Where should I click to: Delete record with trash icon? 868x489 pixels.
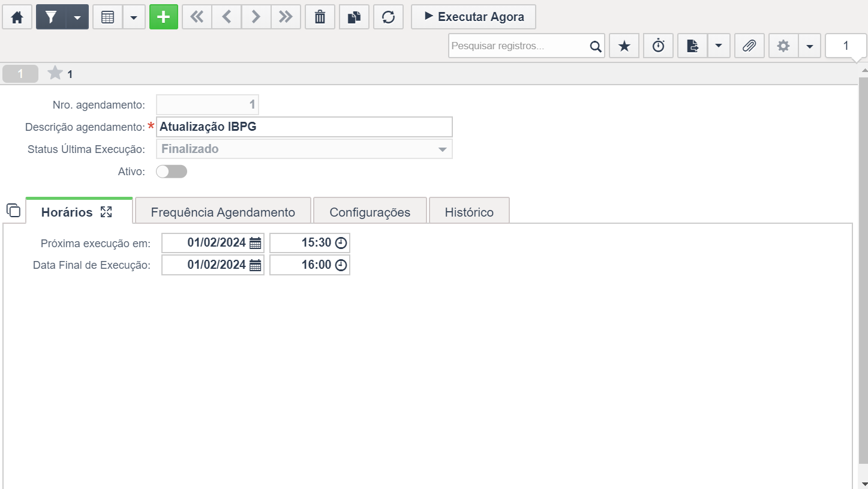(320, 17)
